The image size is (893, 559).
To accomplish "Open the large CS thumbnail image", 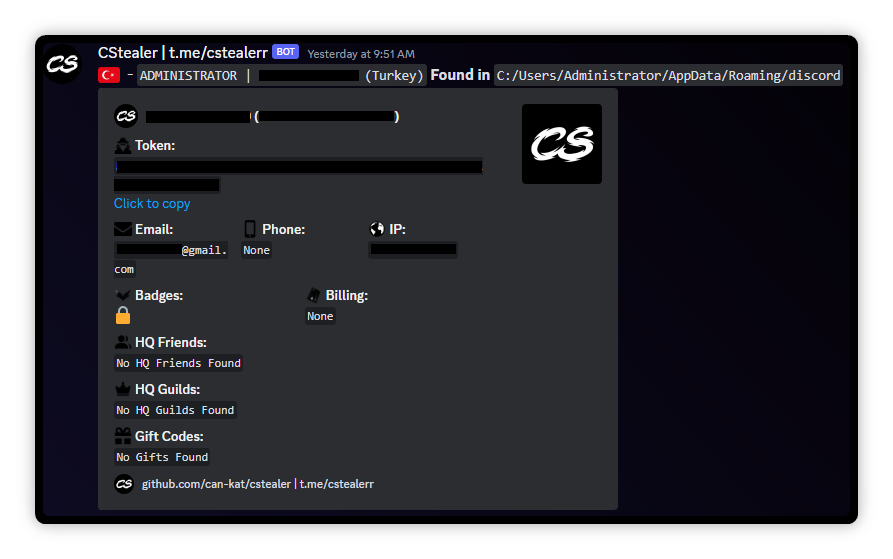I will click(x=562, y=143).
